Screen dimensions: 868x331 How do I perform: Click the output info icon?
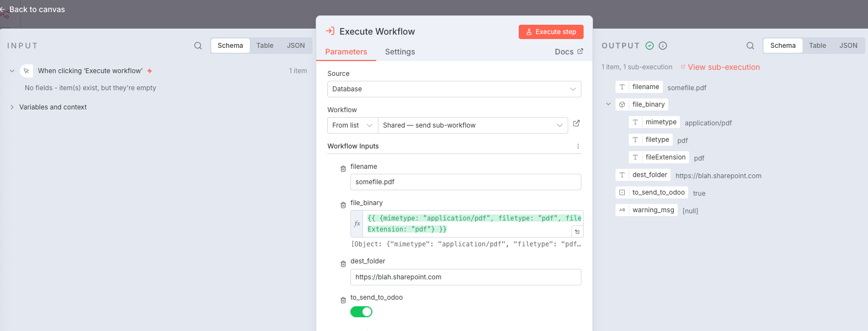(663, 46)
